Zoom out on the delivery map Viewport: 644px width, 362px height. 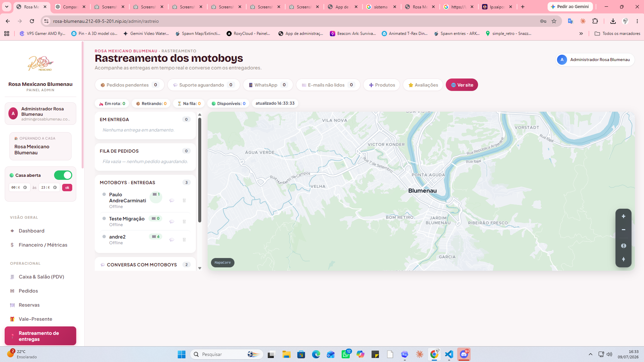click(623, 230)
